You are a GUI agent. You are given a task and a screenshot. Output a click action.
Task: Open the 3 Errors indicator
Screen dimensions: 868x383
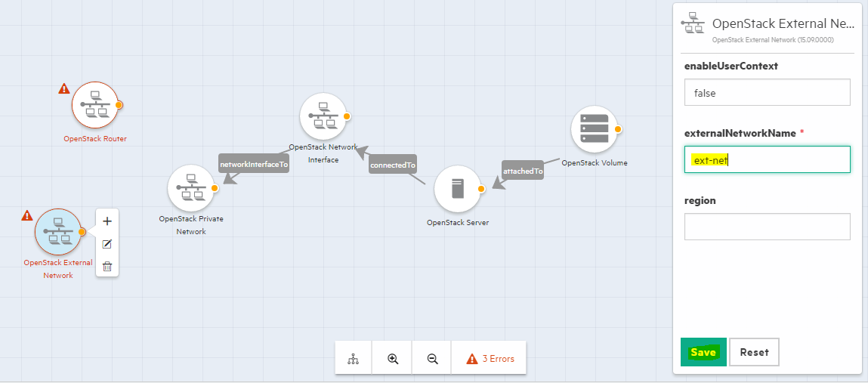[490, 359]
